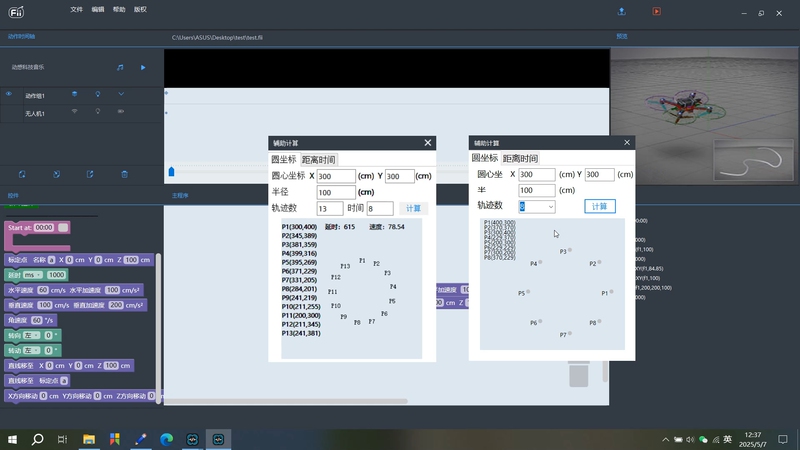Click the import-file icon below timeline list
The image size is (800, 450).
56,174
